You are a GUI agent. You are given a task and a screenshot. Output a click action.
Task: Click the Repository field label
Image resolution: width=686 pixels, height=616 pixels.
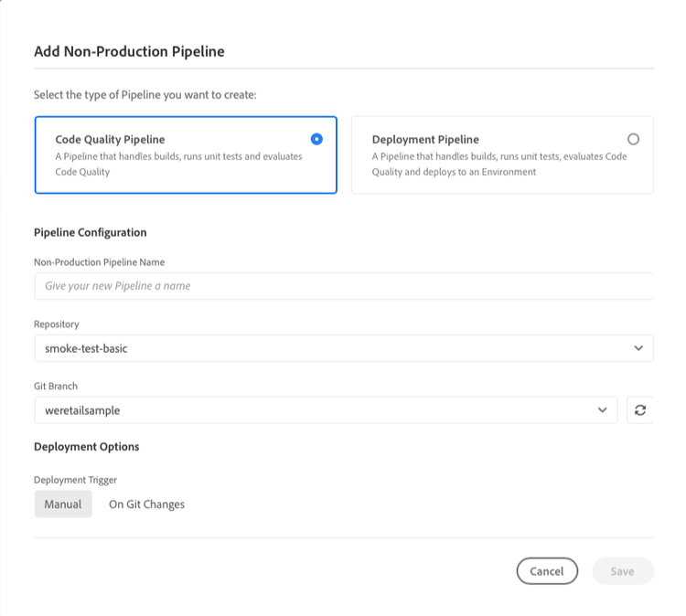tap(57, 324)
